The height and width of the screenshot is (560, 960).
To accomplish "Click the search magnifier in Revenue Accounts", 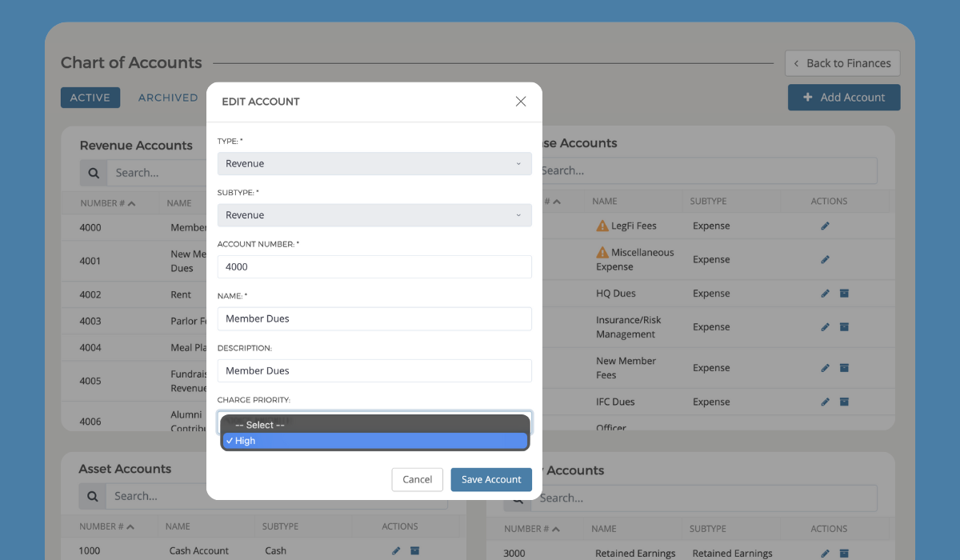I will click(93, 172).
